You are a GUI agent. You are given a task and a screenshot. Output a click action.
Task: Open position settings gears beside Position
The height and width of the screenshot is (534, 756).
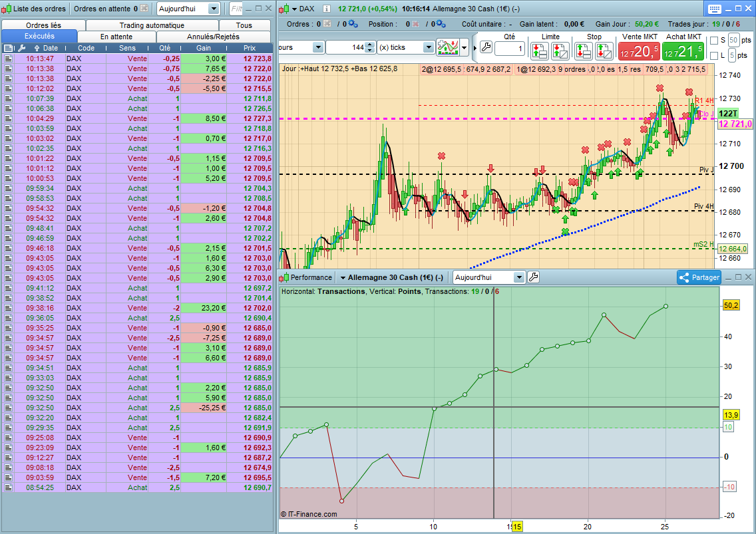pyautogui.click(x=441, y=24)
